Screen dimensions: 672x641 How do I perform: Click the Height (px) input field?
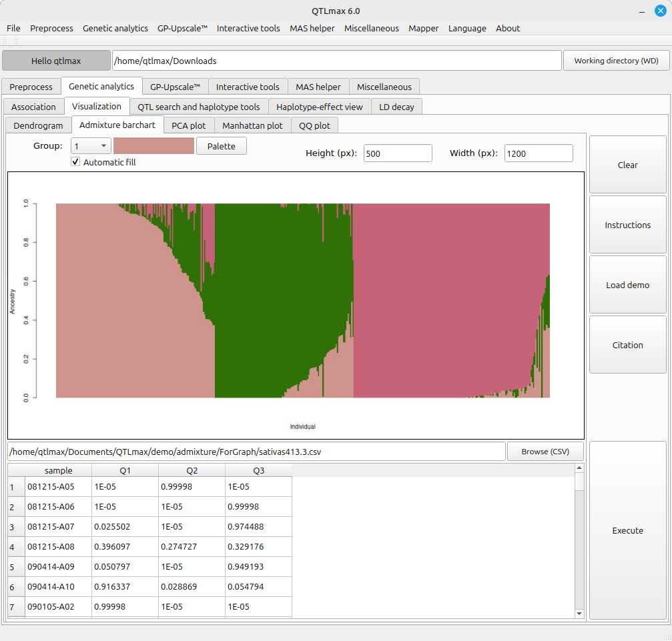click(398, 153)
